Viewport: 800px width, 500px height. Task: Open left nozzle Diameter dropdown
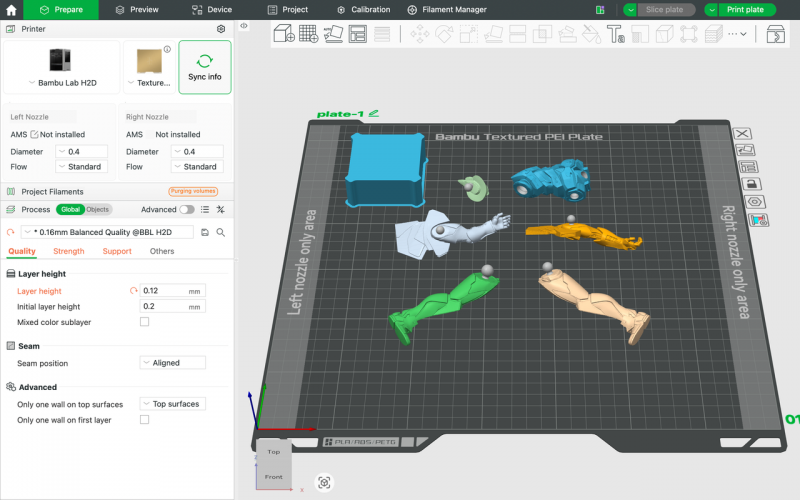(81, 152)
